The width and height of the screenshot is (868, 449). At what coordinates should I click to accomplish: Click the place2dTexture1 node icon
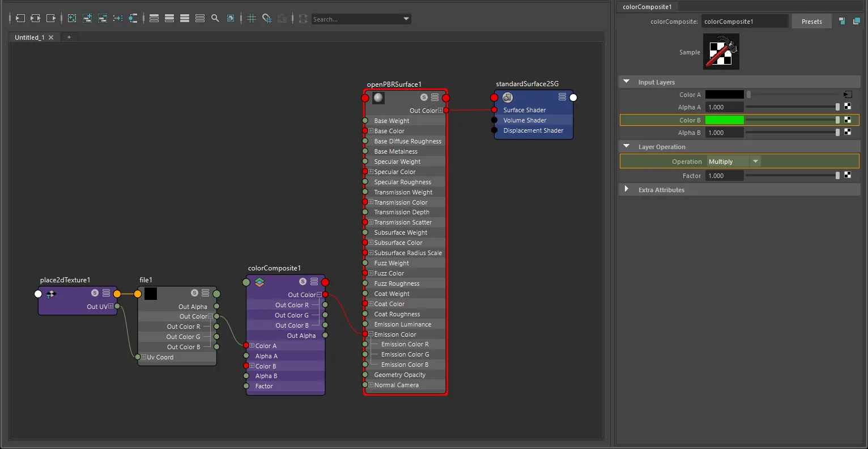[x=51, y=294]
